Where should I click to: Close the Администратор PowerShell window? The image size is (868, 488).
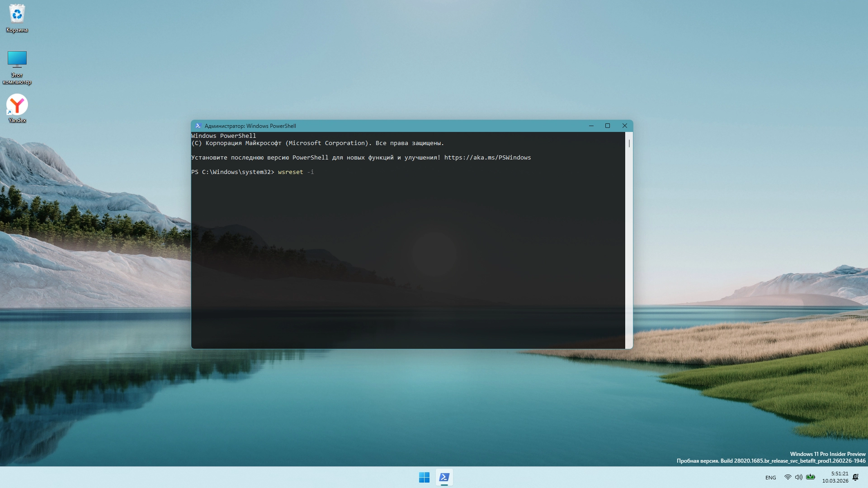coord(625,126)
